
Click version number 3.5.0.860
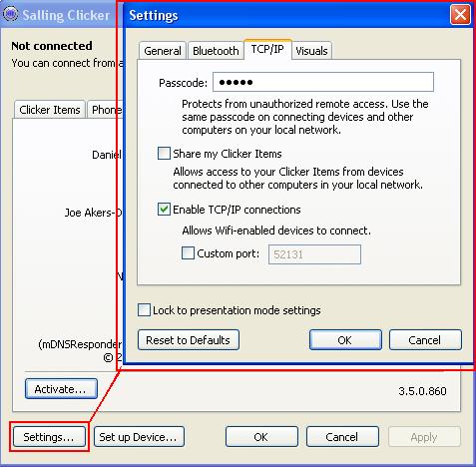422,391
